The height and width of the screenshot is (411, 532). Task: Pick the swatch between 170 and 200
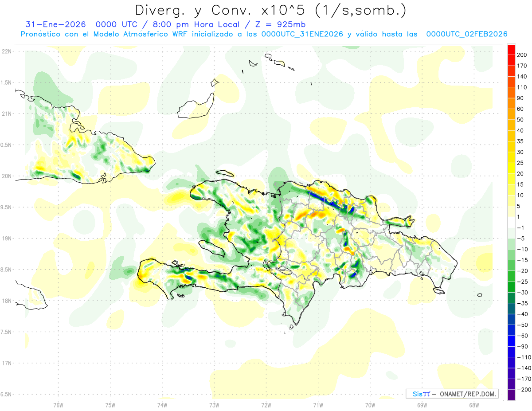511,60
